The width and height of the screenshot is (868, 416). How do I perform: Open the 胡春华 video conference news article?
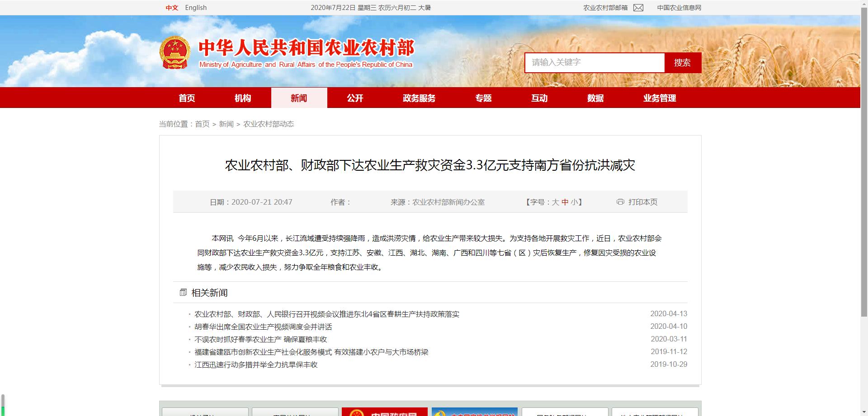tap(263, 327)
